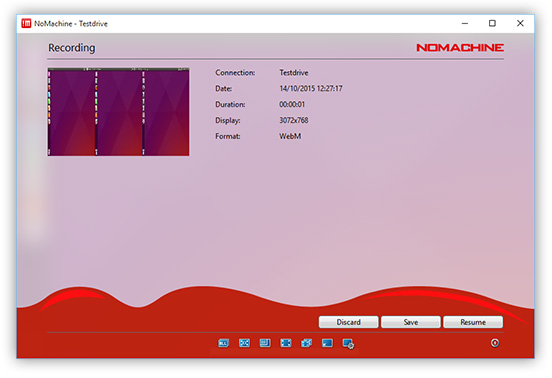
Task: Click the 'ALL' monitors icon in bottom toolbar
Action: [223, 343]
